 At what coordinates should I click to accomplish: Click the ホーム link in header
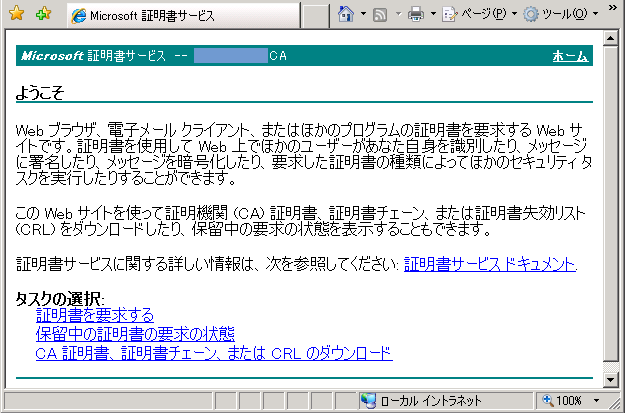(570, 56)
